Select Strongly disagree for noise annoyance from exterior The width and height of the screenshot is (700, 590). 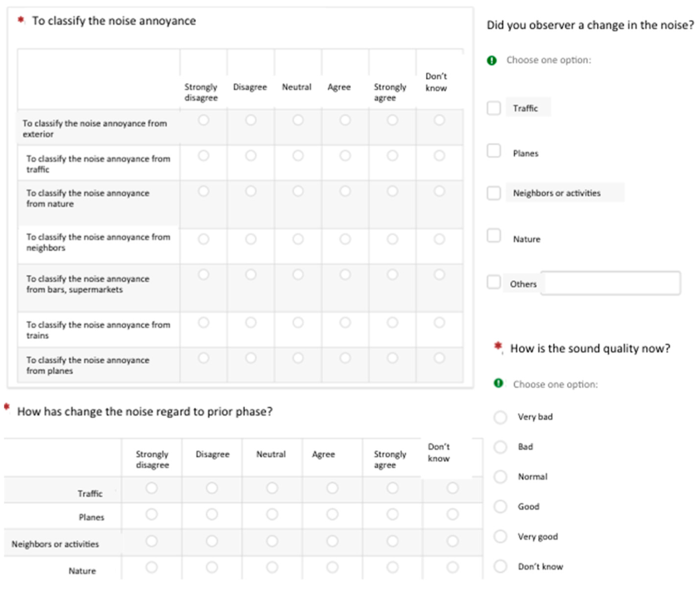(203, 120)
